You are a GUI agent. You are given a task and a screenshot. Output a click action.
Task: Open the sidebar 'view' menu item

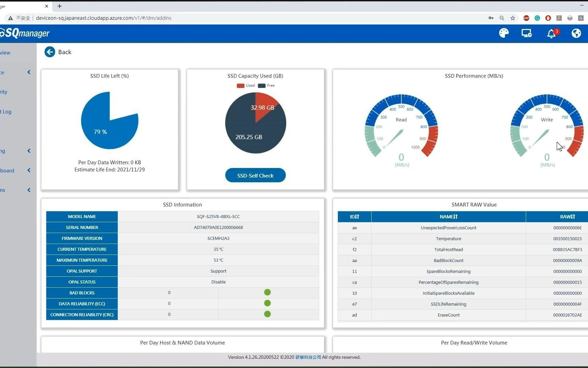click(5, 53)
